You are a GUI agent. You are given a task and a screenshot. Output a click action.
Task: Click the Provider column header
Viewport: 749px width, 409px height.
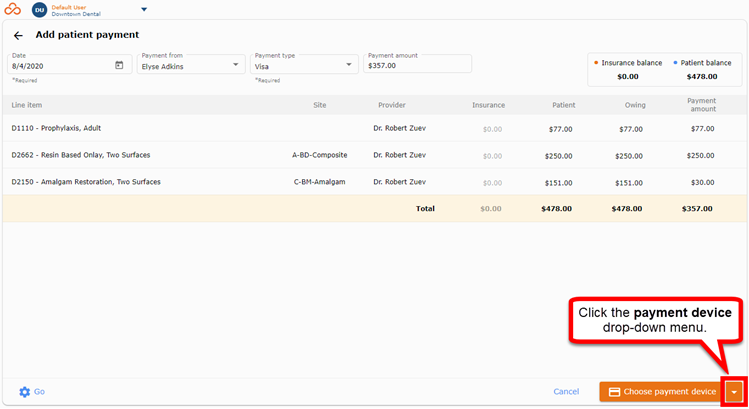[x=392, y=105]
